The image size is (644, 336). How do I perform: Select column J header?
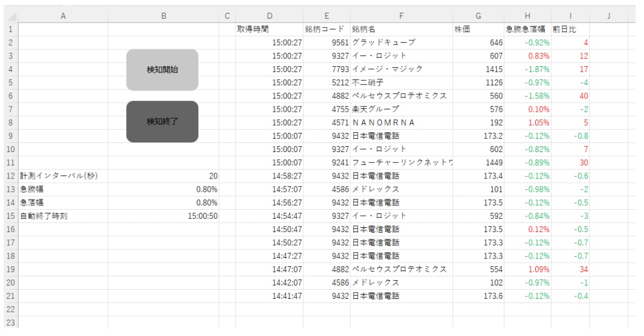tap(609, 16)
